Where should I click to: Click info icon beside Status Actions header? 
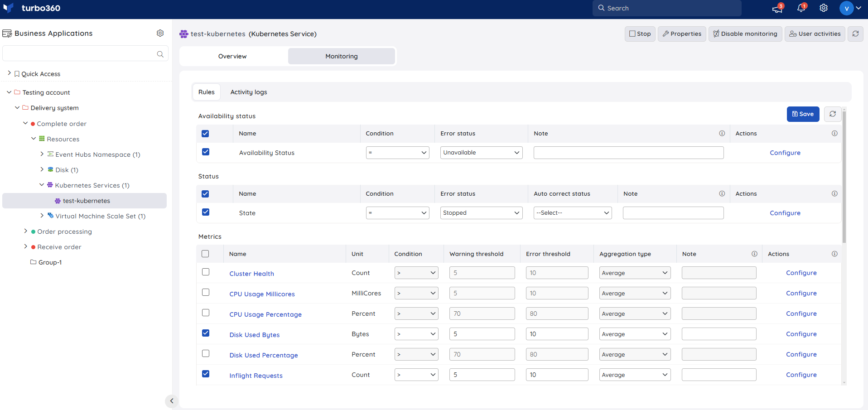click(834, 193)
